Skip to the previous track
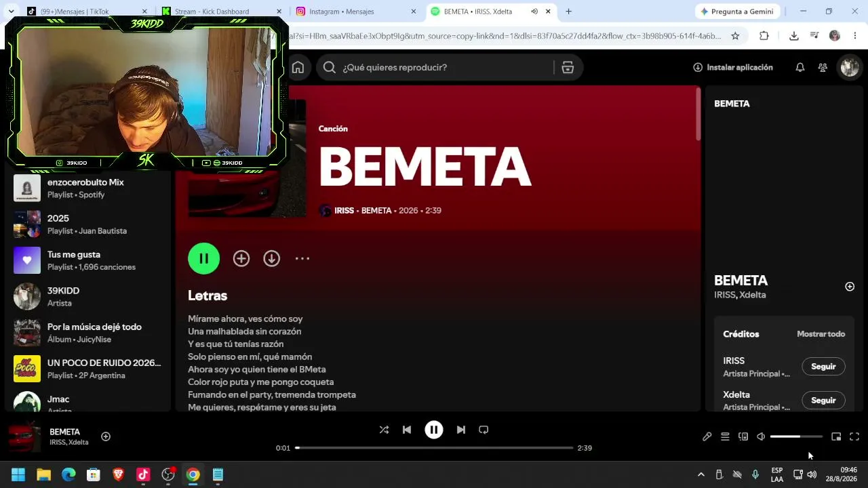Image resolution: width=868 pixels, height=488 pixels. (x=407, y=430)
